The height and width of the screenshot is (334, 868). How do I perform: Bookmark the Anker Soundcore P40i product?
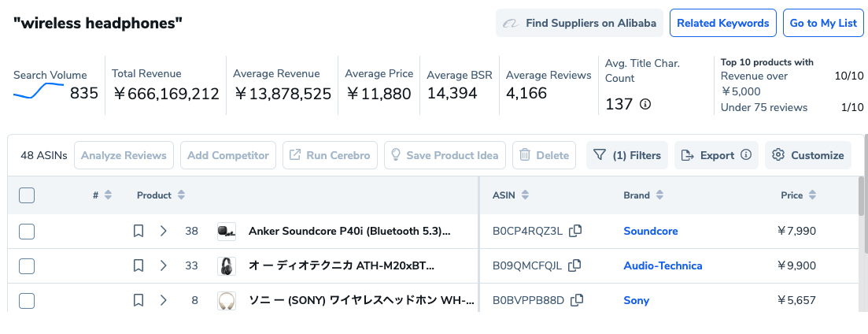tap(139, 231)
